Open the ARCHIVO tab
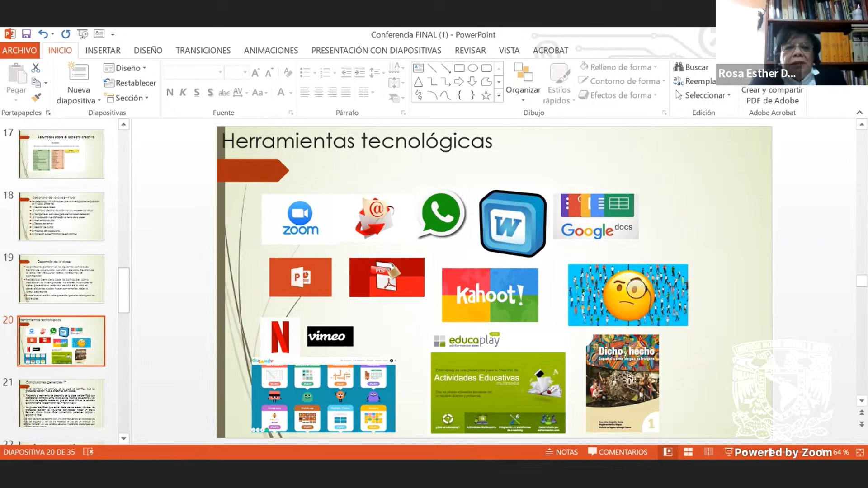The height and width of the screenshot is (488, 868). 19,50
